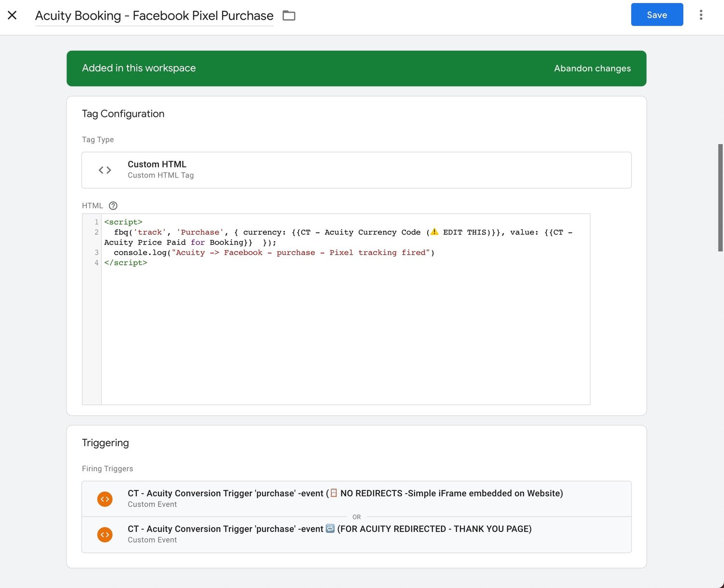This screenshot has width=724, height=588.
Task: Close the tag editor with the X icon
Action: [x=13, y=15]
